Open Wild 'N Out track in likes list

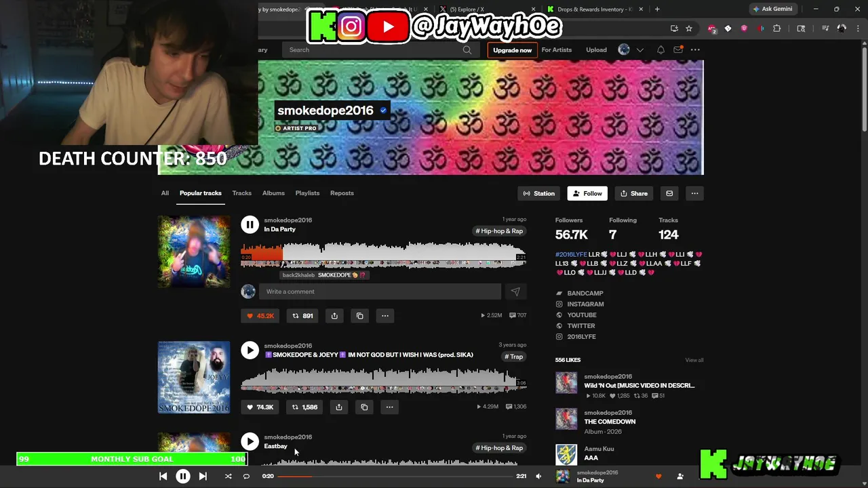pyautogui.click(x=639, y=386)
